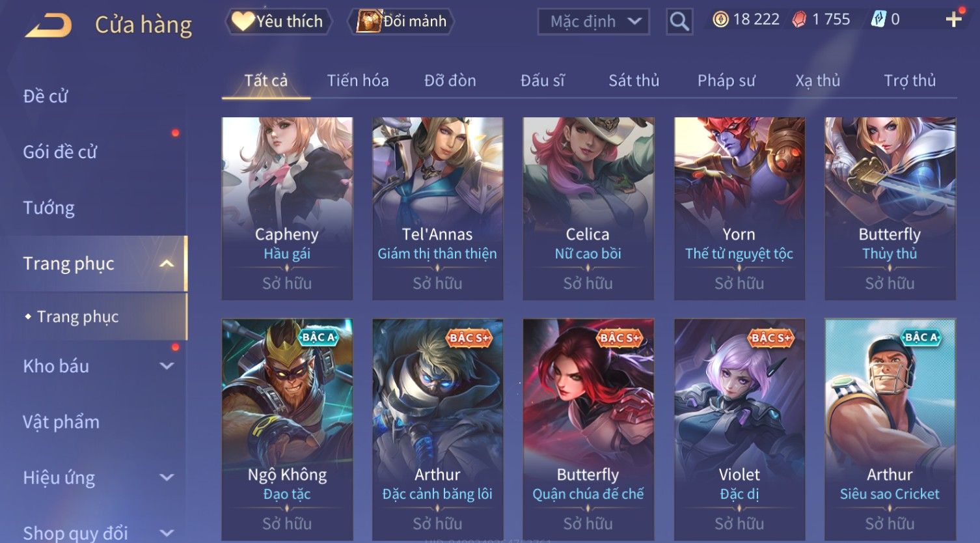Go back using the golden return arrow
The image size is (980, 543).
(48, 25)
